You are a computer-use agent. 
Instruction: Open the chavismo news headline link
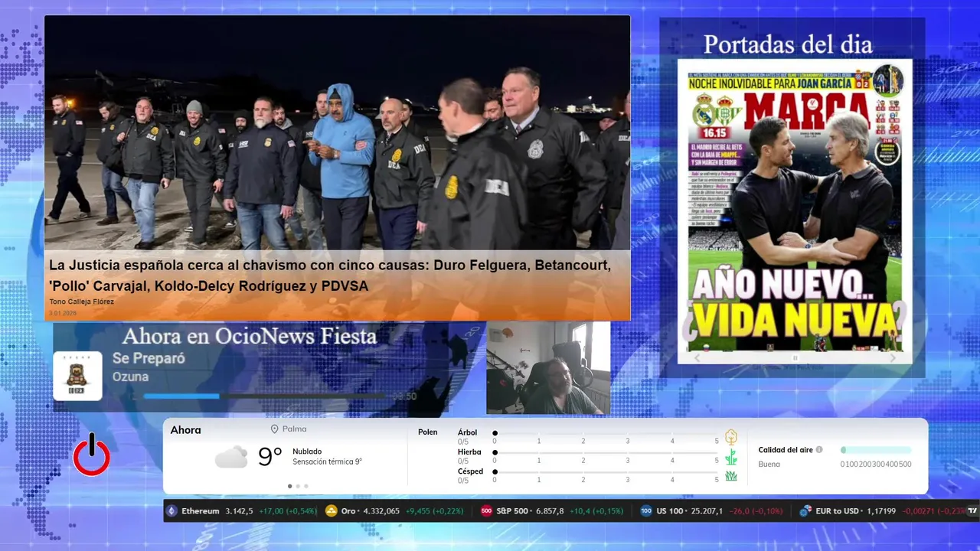point(329,275)
